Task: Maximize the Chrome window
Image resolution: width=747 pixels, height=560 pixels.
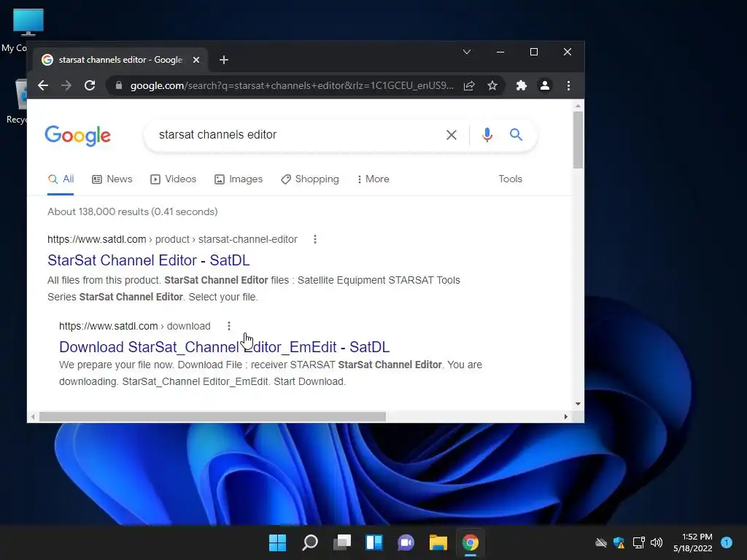Action: (534, 52)
